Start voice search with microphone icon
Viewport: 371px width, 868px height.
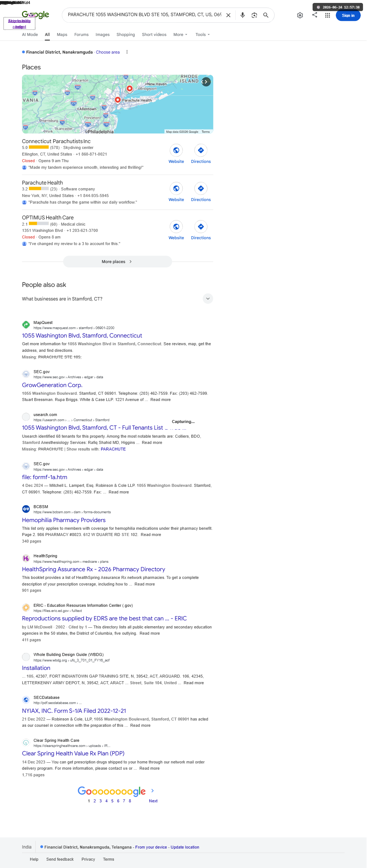point(242,15)
